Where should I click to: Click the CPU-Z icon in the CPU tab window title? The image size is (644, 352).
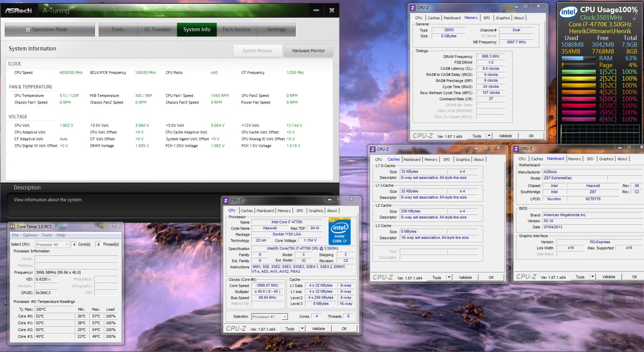pyautogui.click(x=226, y=200)
